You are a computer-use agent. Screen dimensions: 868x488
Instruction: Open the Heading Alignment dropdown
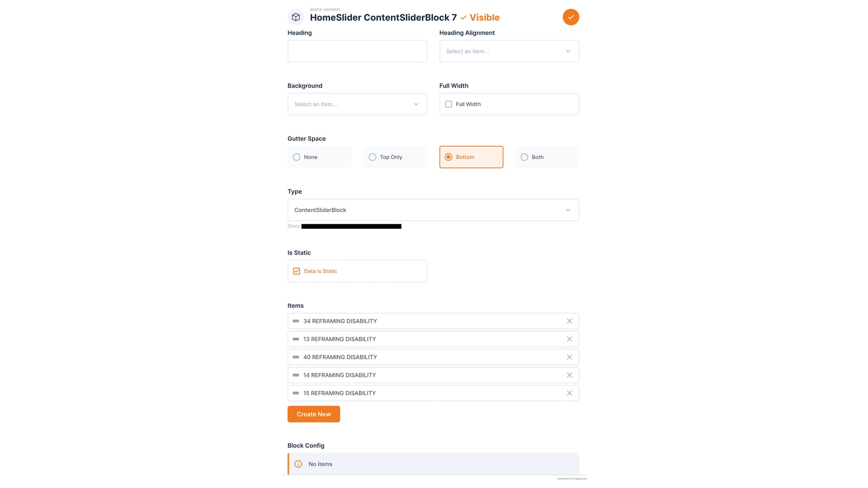click(509, 51)
